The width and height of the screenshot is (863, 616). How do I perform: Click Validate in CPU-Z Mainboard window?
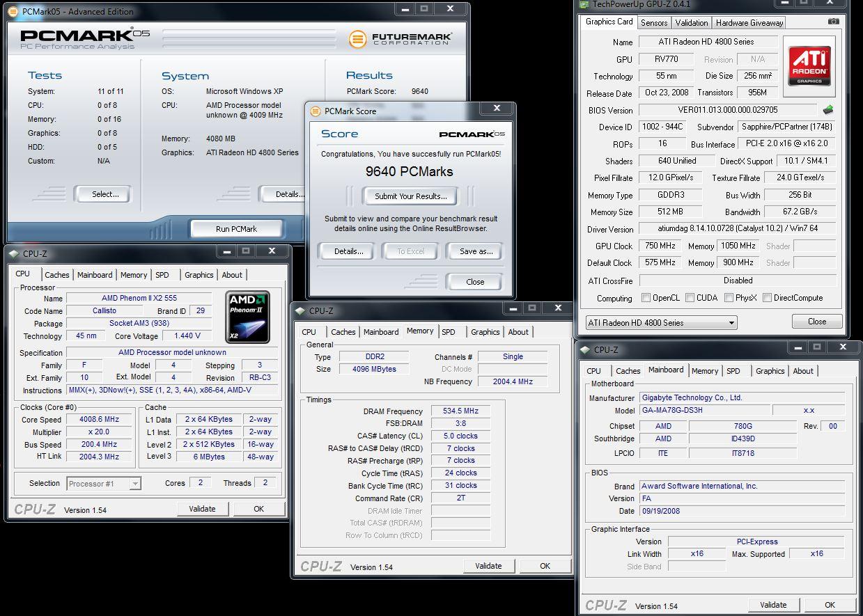(x=773, y=605)
